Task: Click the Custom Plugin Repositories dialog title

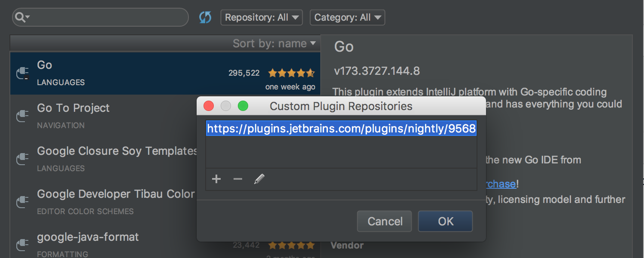Action: (x=341, y=106)
